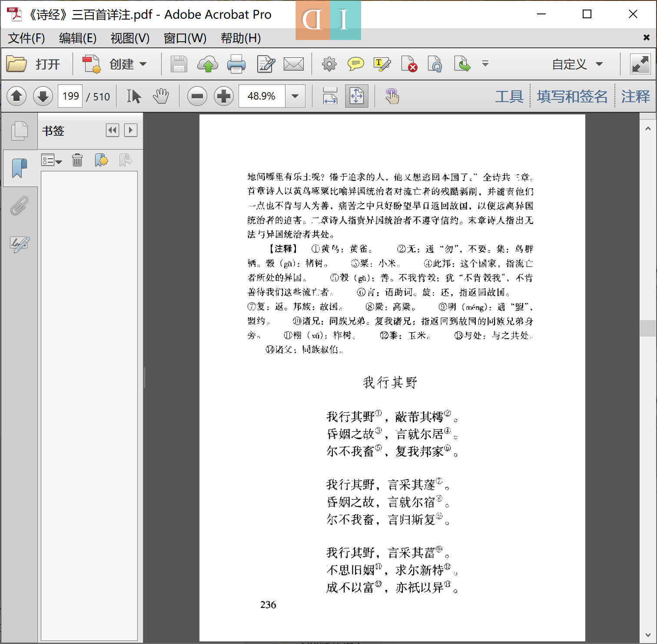Click the extract page green arrow icon
Viewport: 657px width, 644px height.
pos(462,64)
